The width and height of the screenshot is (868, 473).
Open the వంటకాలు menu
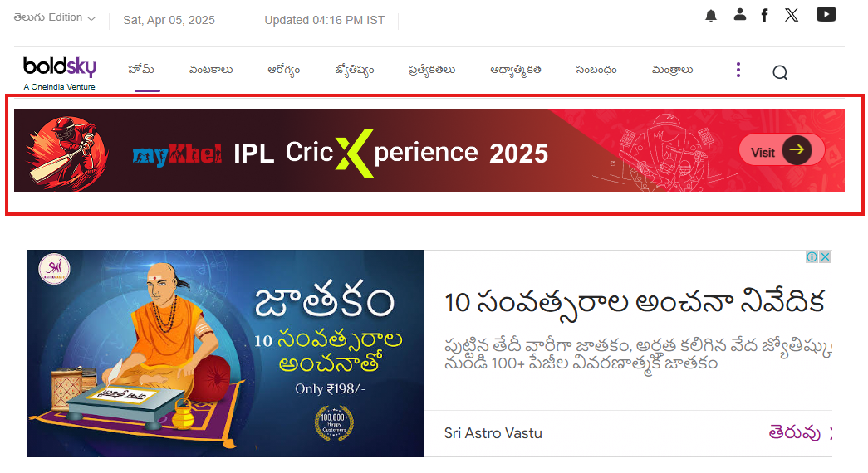211,70
